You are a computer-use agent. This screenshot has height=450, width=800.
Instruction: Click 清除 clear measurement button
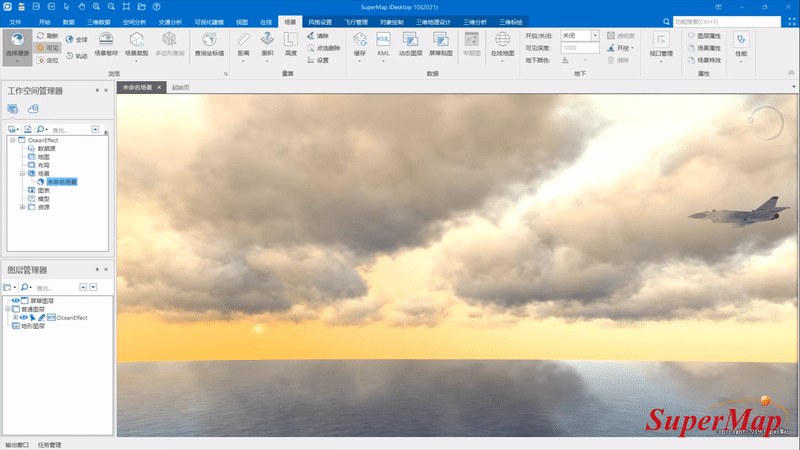pos(318,36)
